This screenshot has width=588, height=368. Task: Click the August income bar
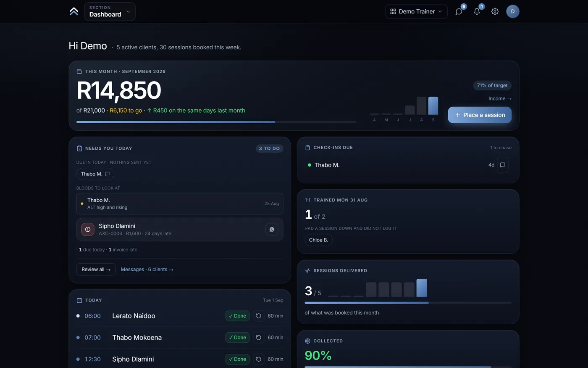click(x=421, y=106)
